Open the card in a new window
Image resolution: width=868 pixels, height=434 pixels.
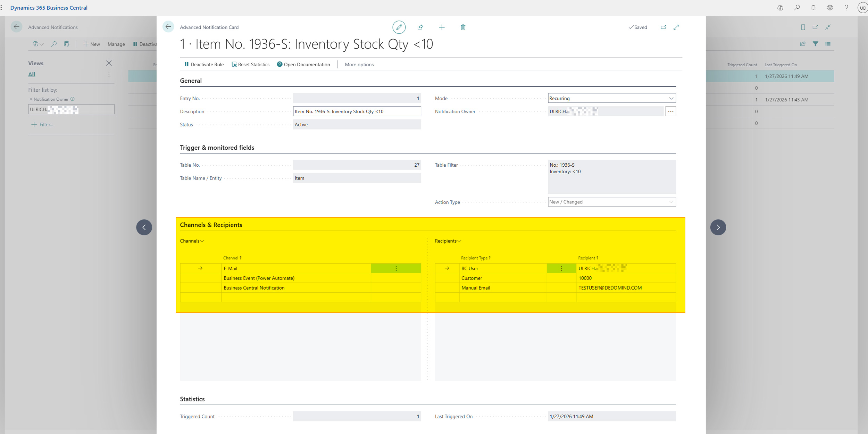point(663,27)
